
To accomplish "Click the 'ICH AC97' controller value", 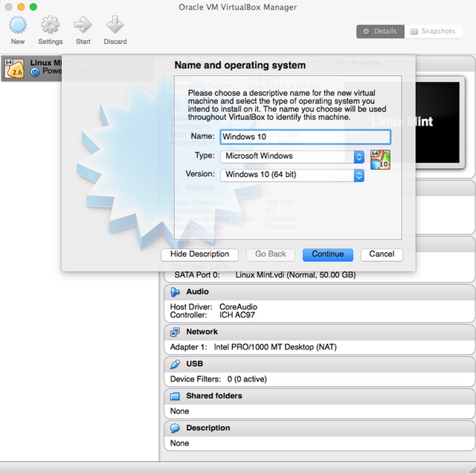I will click(237, 315).
